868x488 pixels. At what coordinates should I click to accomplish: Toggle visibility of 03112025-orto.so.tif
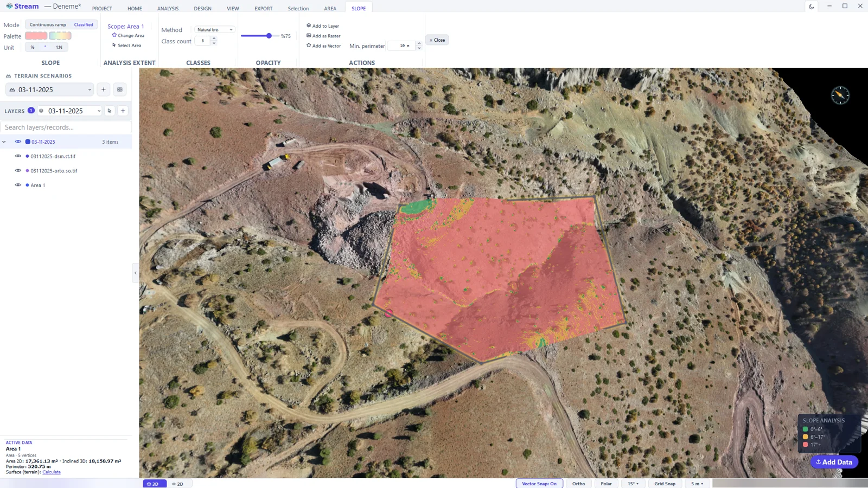click(18, 170)
